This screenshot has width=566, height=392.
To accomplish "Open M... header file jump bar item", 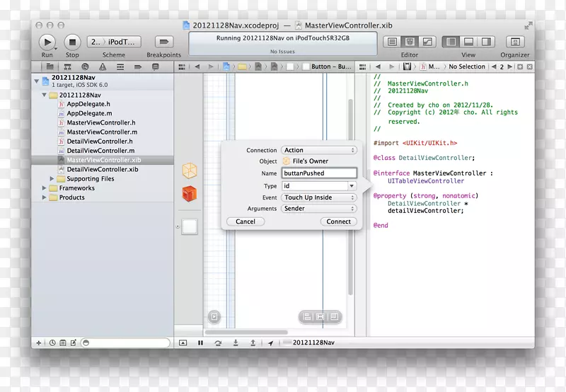I will point(430,67).
